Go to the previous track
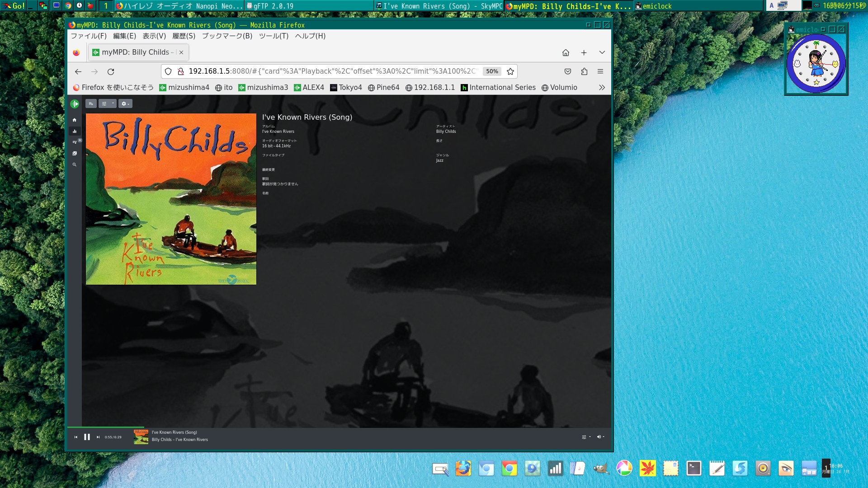Image resolution: width=868 pixels, height=488 pixels. point(75,437)
